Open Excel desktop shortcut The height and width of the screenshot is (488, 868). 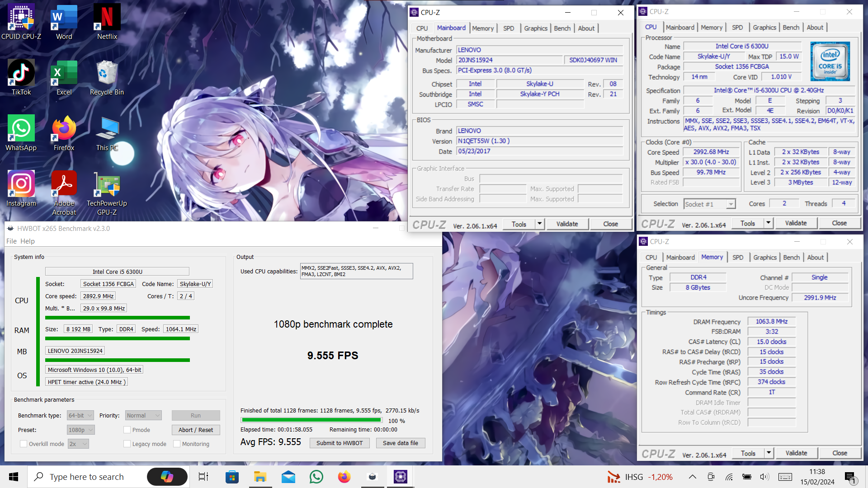(64, 77)
